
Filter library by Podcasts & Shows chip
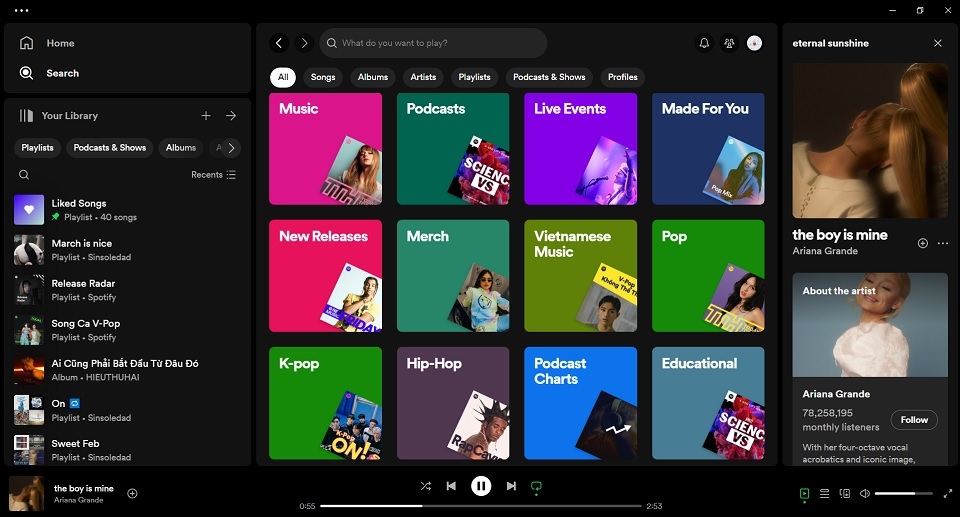(x=110, y=148)
